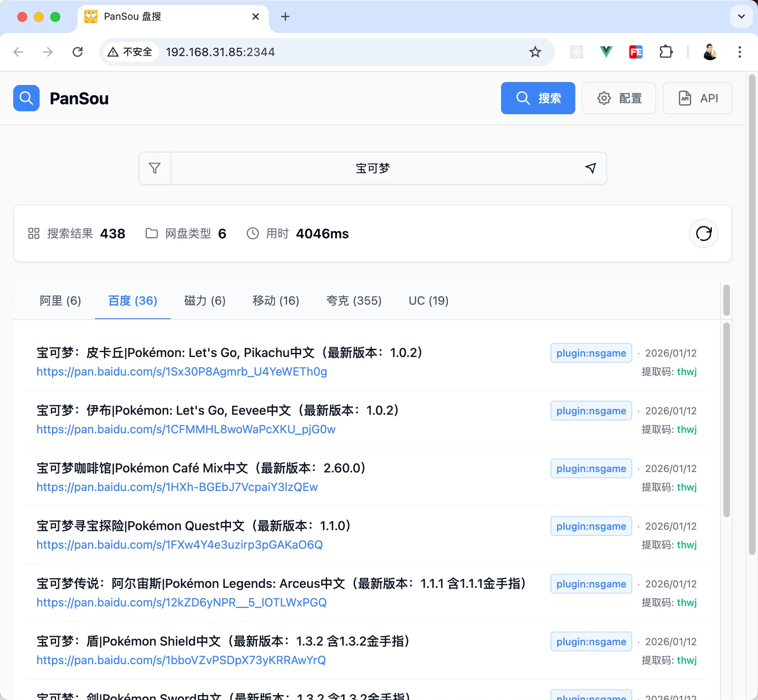Click the PanSou 盘搜 browser tab
Screen dimensions: 758x700
[173, 16]
